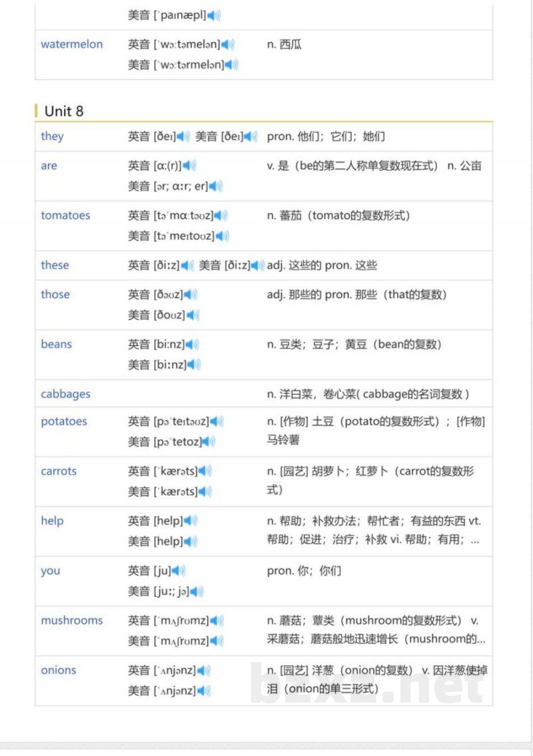Play American pronunciation of you
The width and height of the screenshot is (533, 756).
(x=197, y=591)
